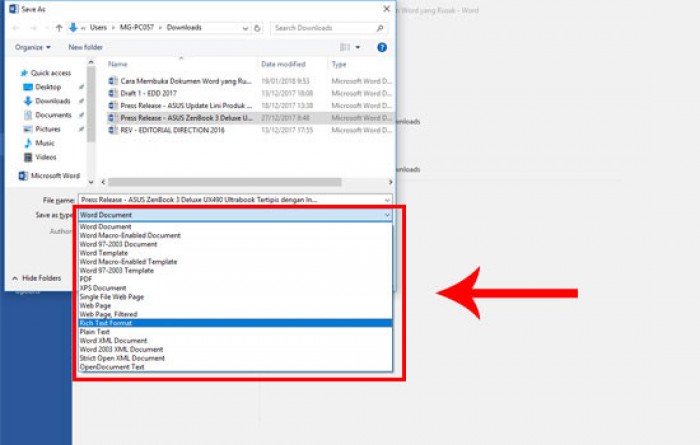Open Videos in navigation pane
Viewport: 700px width, 445px height.
(x=46, y=157)
